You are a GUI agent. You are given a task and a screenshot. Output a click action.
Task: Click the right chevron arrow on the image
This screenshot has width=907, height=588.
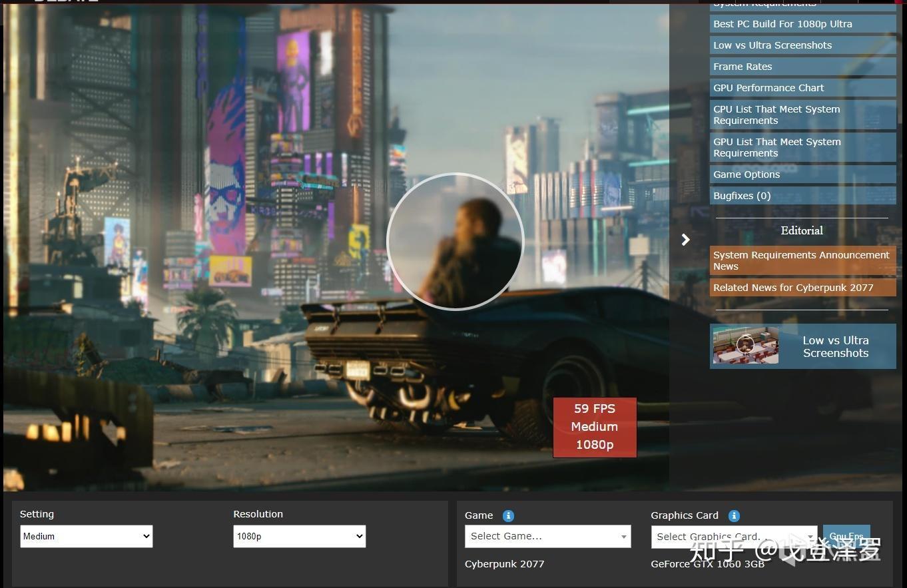tap(685, 240)
